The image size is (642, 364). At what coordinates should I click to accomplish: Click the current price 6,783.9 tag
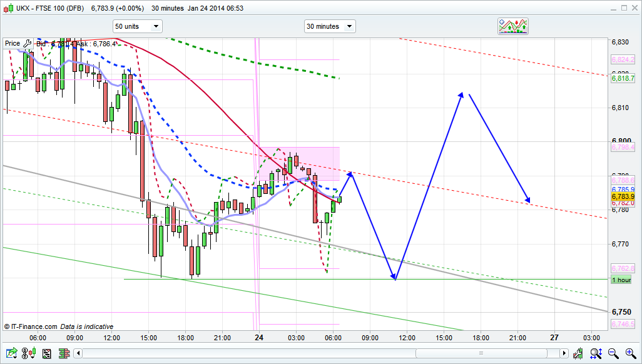click(x=623, y=196)
